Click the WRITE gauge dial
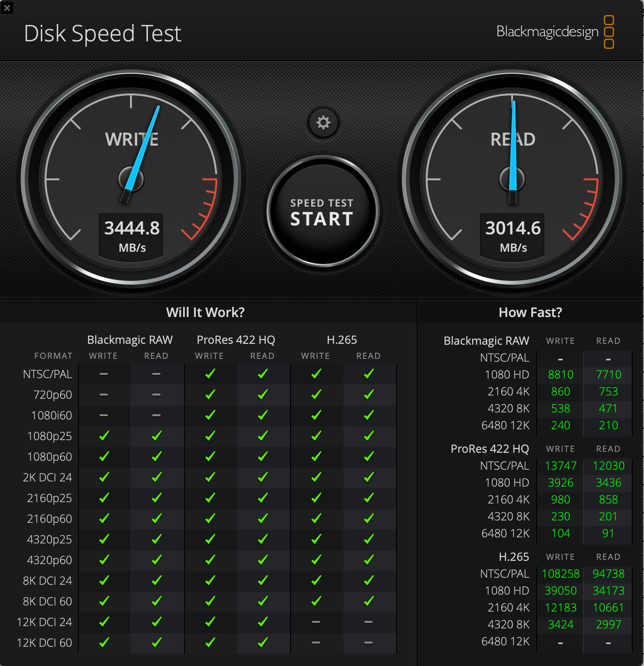This screenshot has width=644, height=666. click(131, 178)
